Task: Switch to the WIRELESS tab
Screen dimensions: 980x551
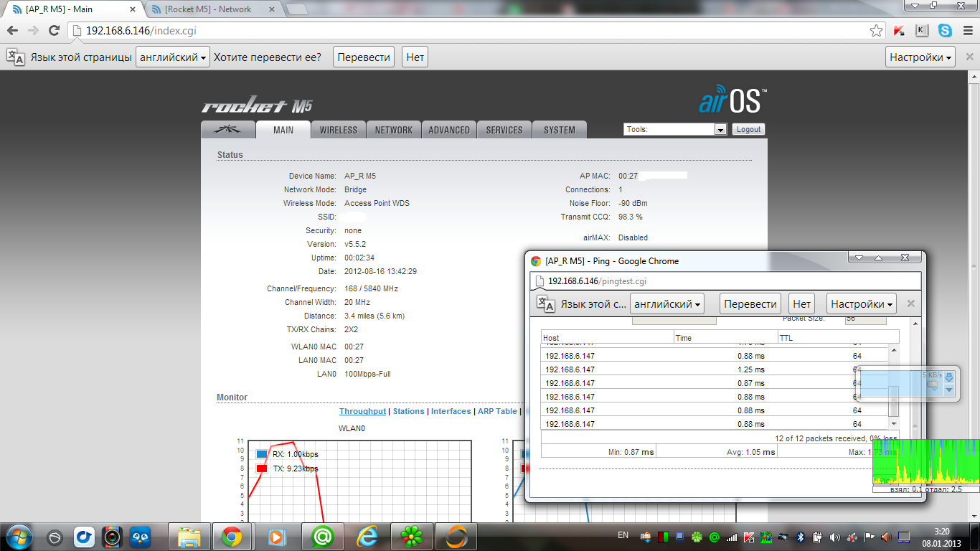Action: pyautogui.click(x=338, y=130)
